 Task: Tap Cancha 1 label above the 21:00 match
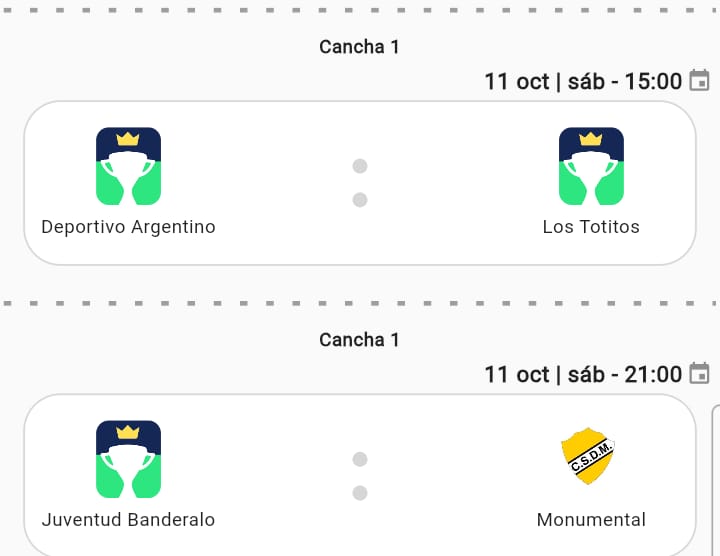pos(359,340)
